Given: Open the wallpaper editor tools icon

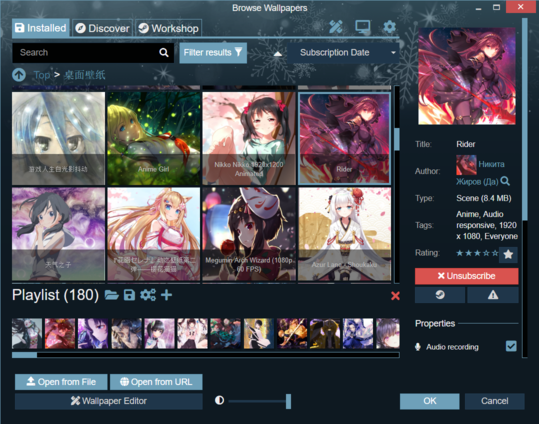Looking at the screenshot, I should click(336, 27).
